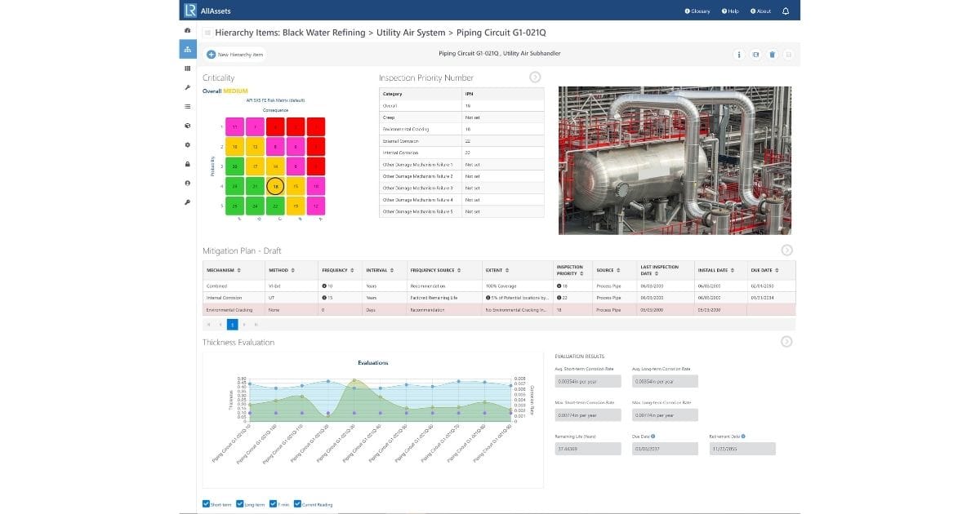Show item info with the i icon
The height and width of the screenshot is (514, 980).
click(739, 55)
